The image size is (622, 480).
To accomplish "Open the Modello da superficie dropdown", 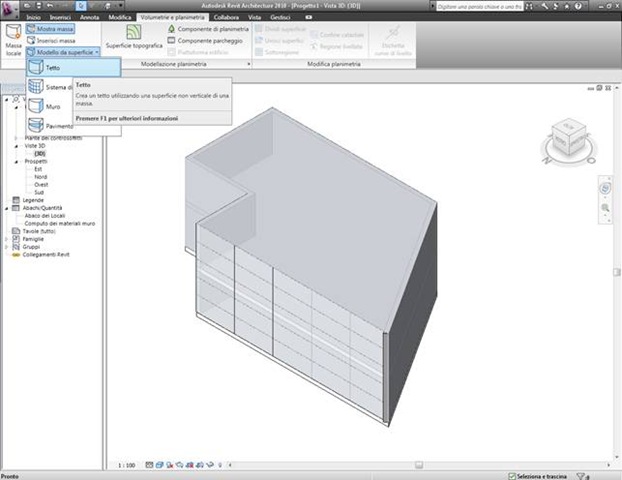I will click(63, 52).
